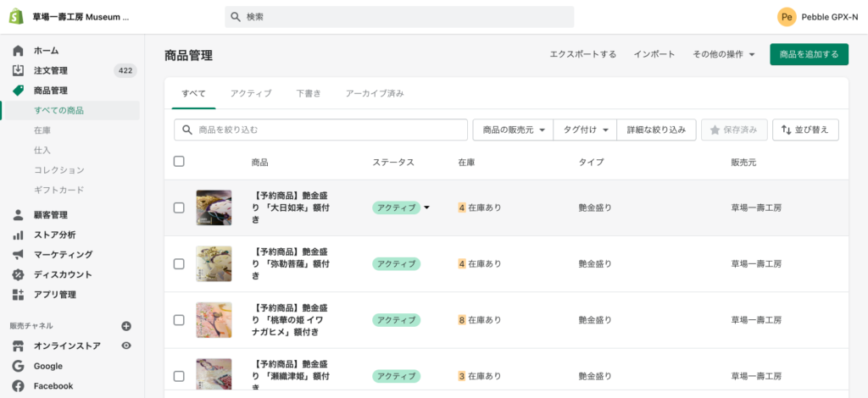This screenshot has width=868, height=398.
Task: Expand the 商品の販売元 filter dropdown
Action: (x=513, y=130)
